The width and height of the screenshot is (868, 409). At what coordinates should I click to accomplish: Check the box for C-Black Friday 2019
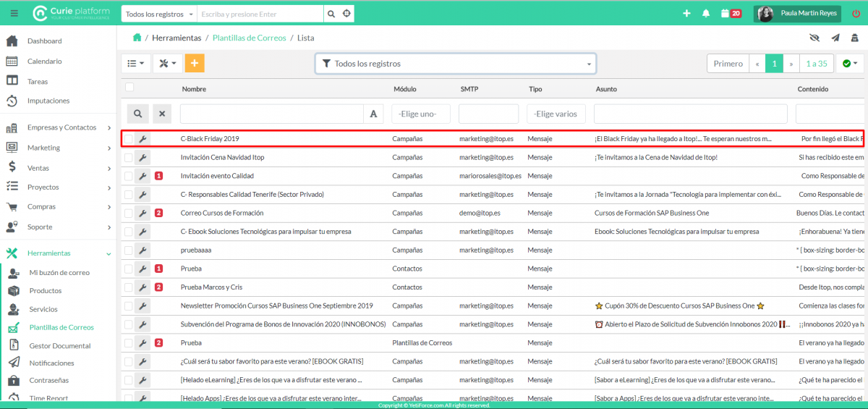point(128,138)
